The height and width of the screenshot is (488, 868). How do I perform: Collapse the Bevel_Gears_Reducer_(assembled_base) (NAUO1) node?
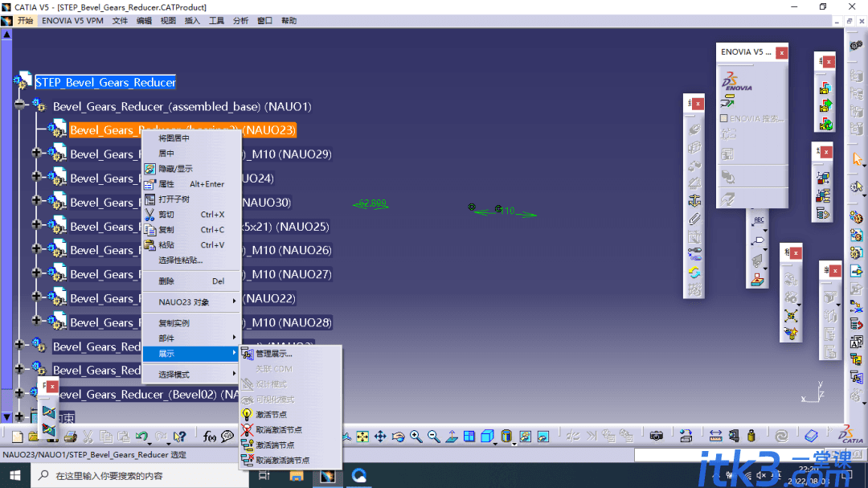click(20, 105)
